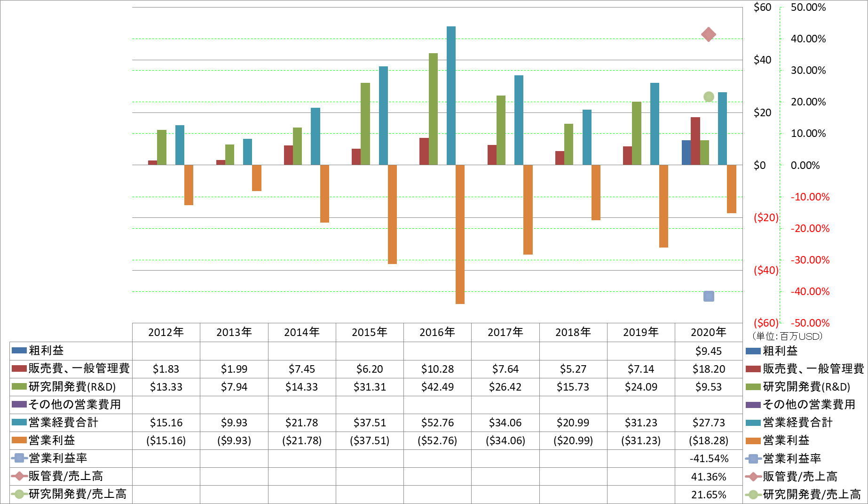
Task: Click the (単位:百万USD) unit note
Action: pos(787,336)
